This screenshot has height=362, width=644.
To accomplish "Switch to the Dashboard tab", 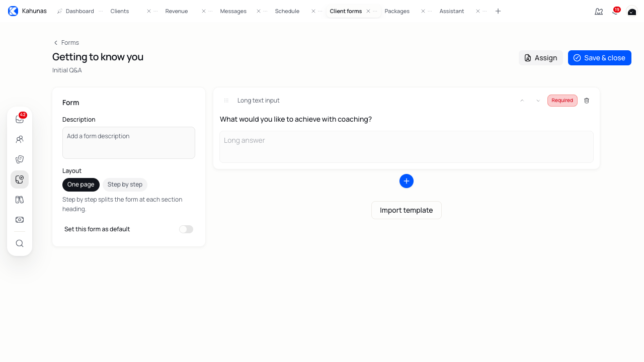I will [x=79, y=11].
